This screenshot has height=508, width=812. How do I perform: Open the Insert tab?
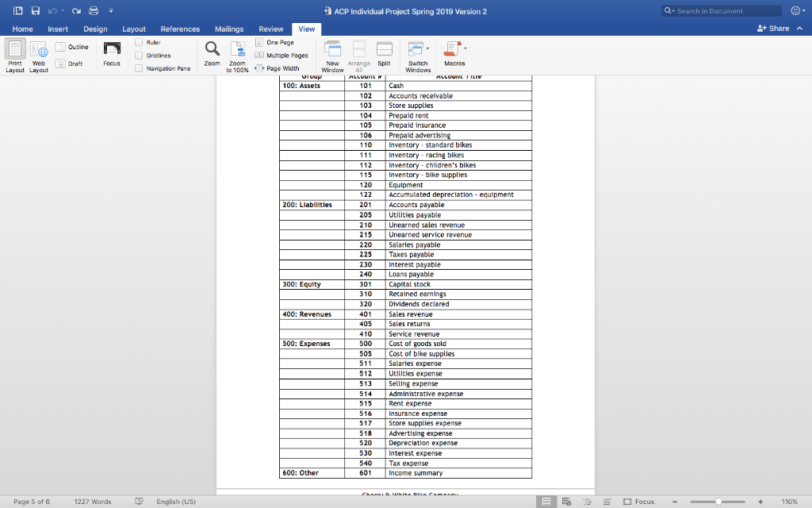pyautogui.click(x=58, y=29)
